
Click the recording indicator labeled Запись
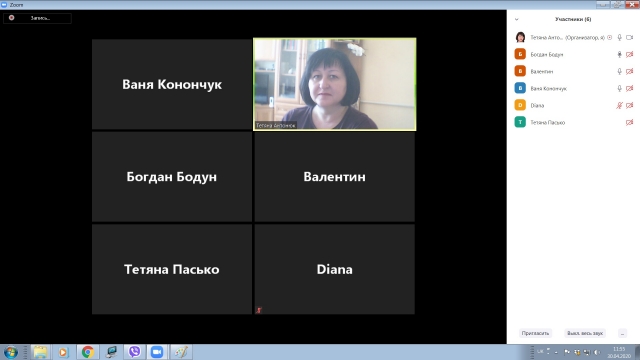pyautogui.click(x=37, y=18)
